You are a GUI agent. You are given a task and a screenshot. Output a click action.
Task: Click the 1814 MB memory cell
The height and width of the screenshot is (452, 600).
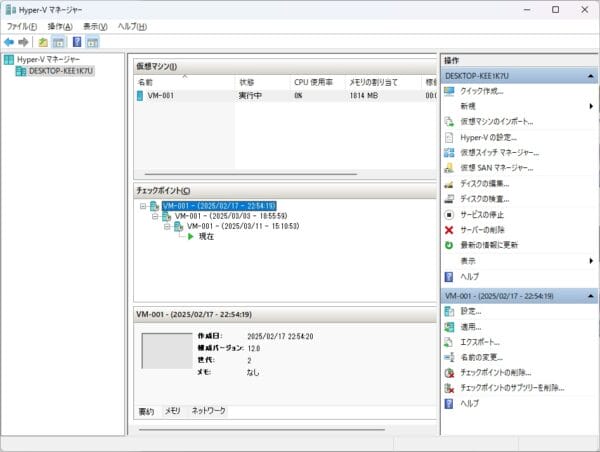pyautogui.click(x=364, y=96)
